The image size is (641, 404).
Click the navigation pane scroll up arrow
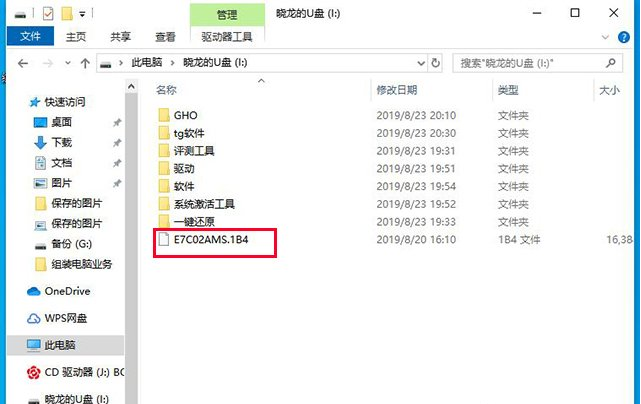point(131,87)
